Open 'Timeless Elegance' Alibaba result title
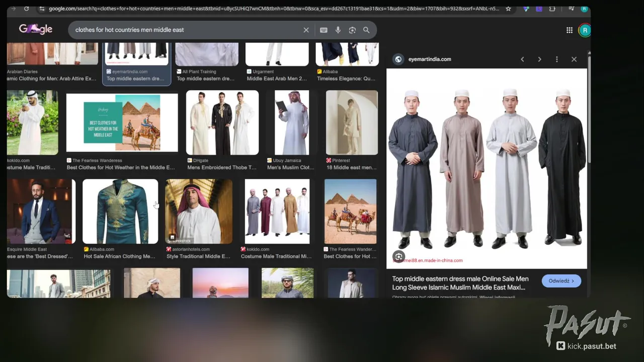644x362 pixels. (346, 79)
